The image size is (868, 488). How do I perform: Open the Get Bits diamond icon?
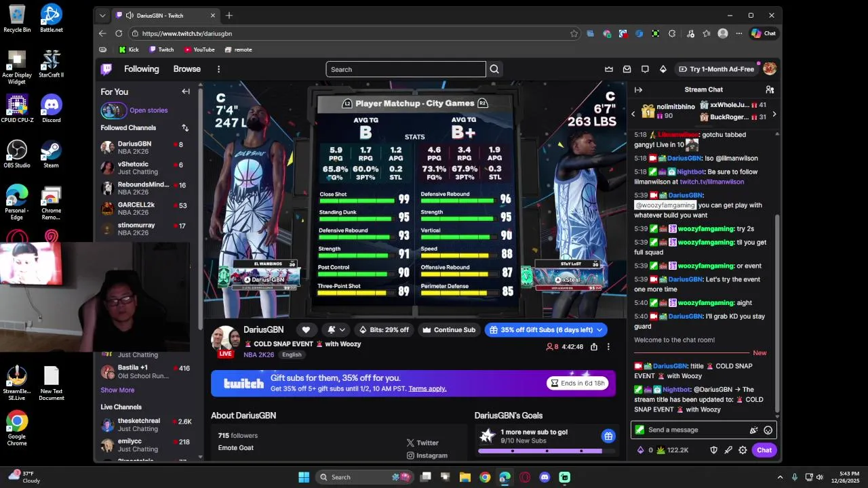click(x=663, y=69)
